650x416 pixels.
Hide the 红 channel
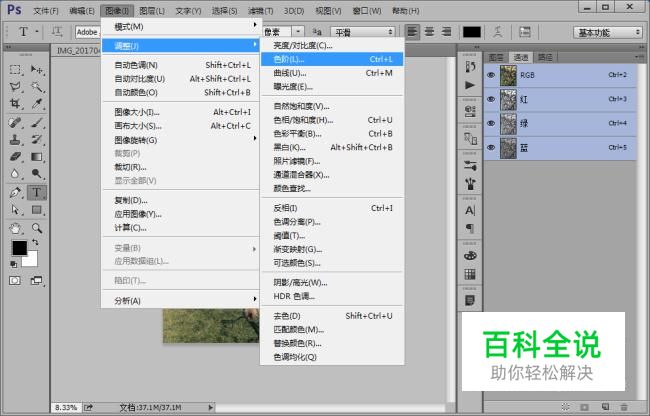[491, 99]
